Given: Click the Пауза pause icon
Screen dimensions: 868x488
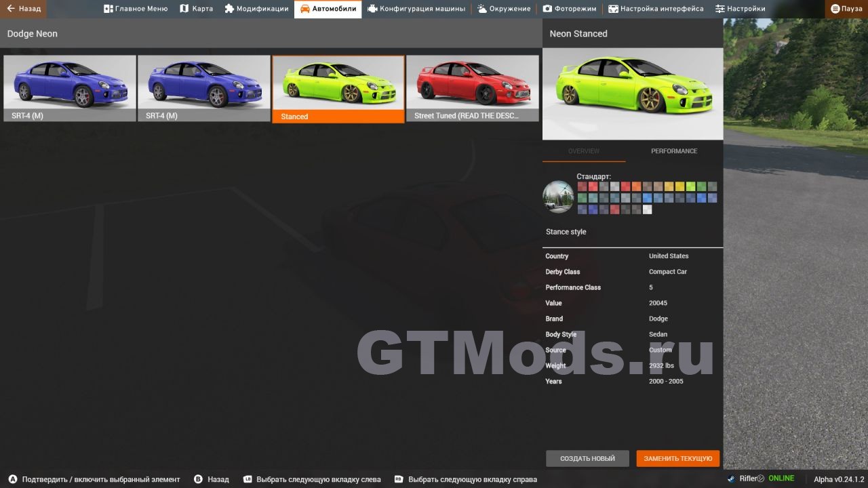Looking at the screenshot, I should (x=835, y=9).
